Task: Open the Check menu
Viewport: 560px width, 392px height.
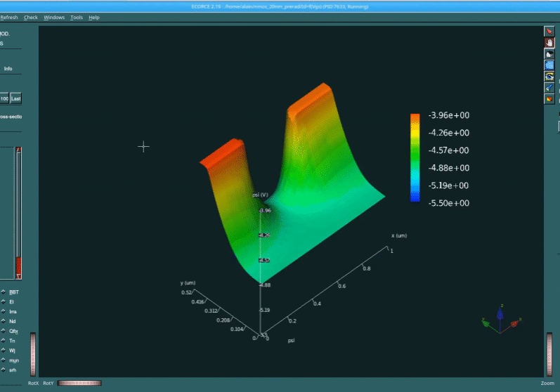Action: pos(31,17)
